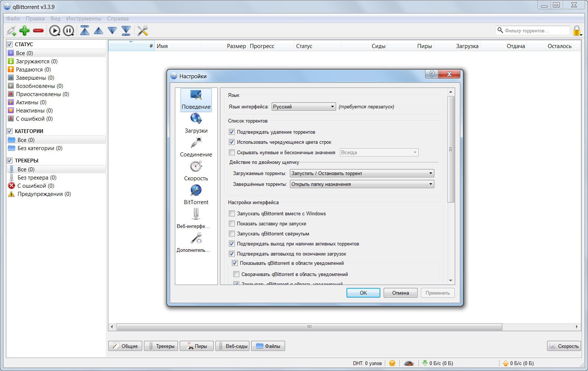The image size is (588, 371).
Task: Click the Фильтр торрентов search field
Action: point(533,31)
